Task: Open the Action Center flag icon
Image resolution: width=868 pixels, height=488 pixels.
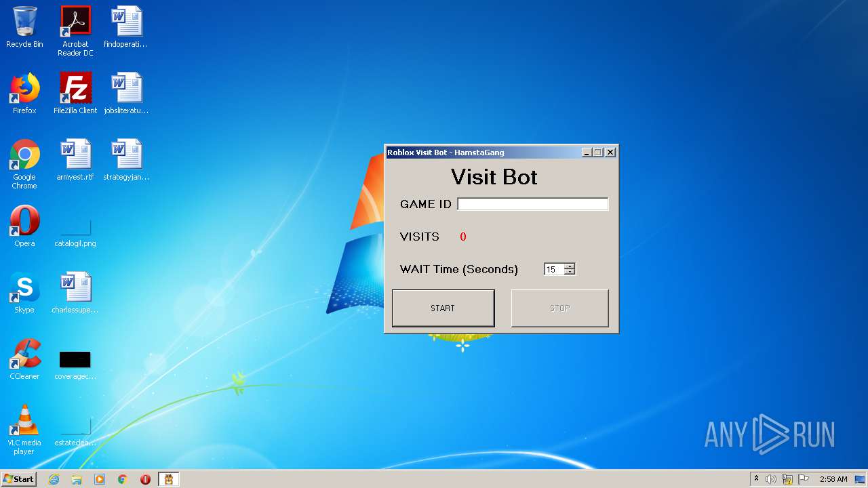Action: coord(804,479)
